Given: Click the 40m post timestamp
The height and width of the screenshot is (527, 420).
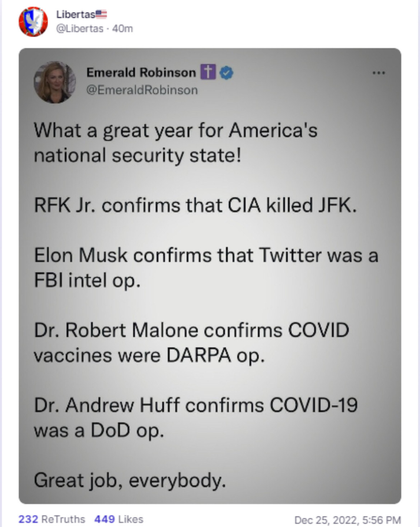Looking at the screenshot, I should (x=122, y=28).
